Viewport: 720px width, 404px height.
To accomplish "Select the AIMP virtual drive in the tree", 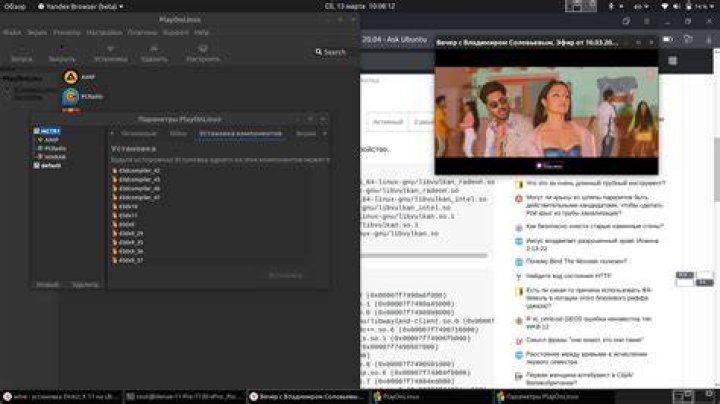I will click(51, 140).
